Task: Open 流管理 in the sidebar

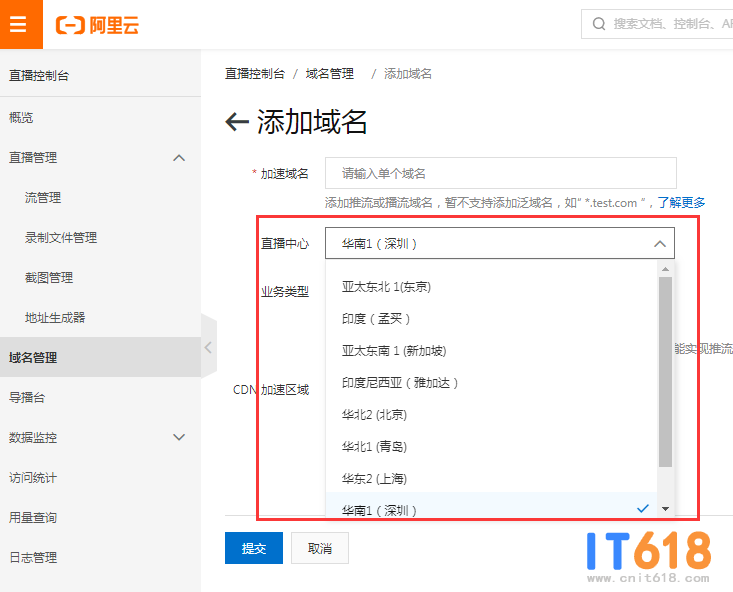Action: point(101,198)
